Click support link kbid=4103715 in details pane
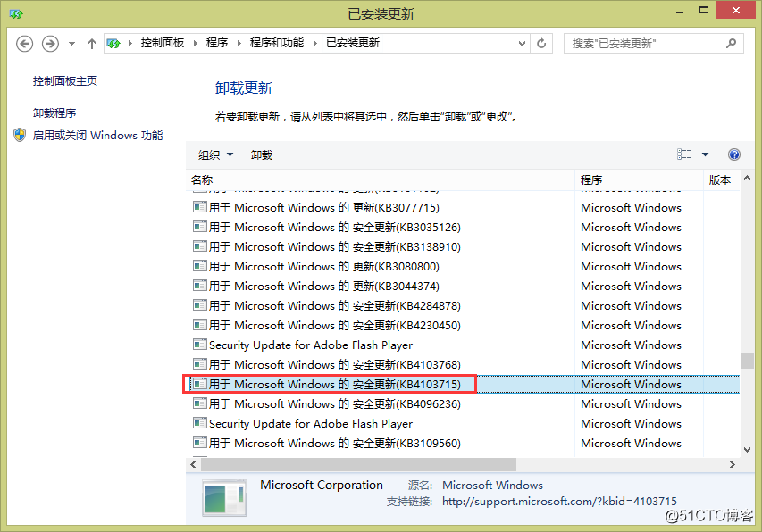Image resolution: width=762 pixels, height=532 pixels. 559,502
